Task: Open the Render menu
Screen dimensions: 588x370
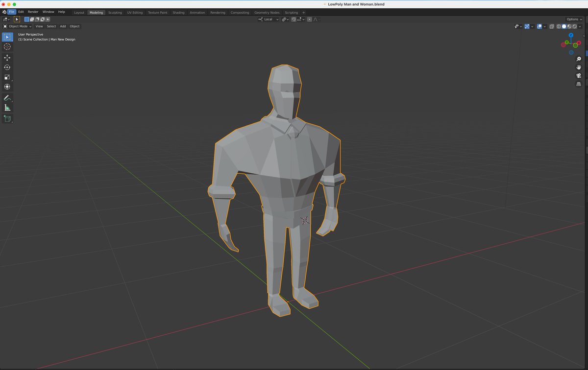Action: pos(33,12)
